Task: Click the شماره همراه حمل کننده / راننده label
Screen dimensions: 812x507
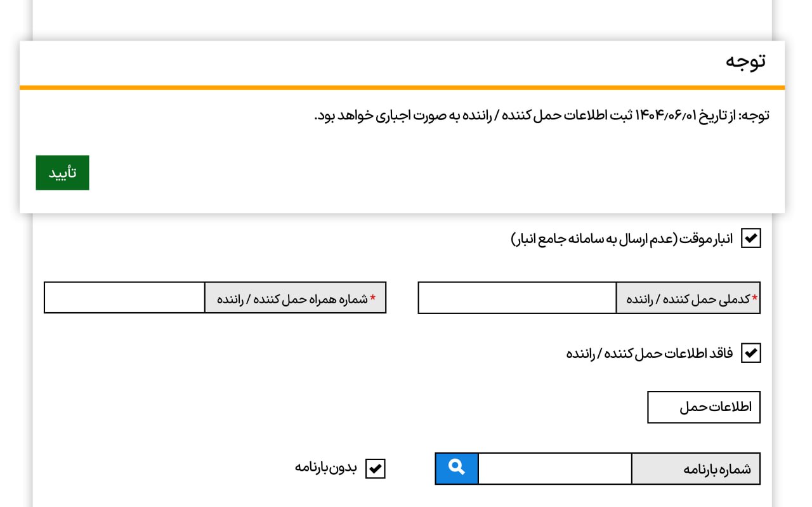Action: click(x=295, y=298)
